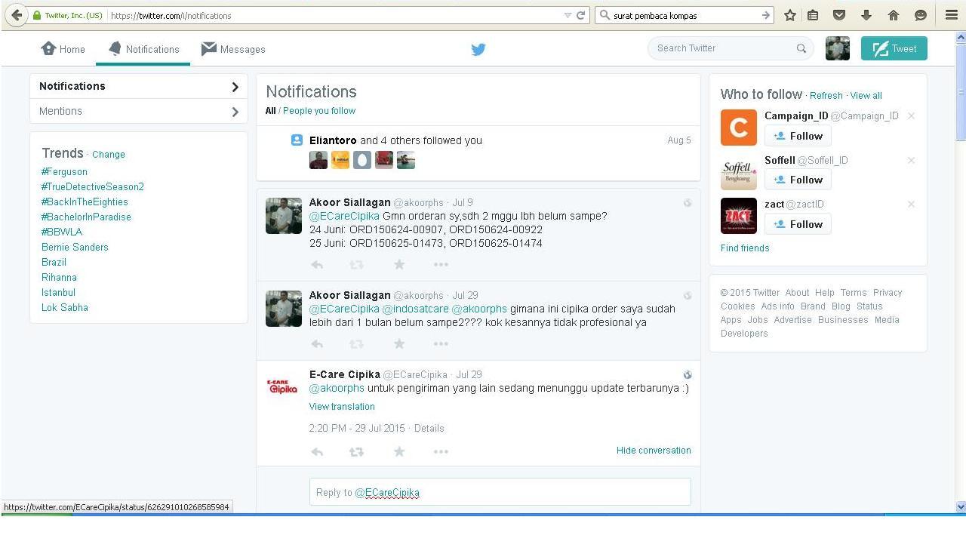
Task: Click View translation link
Action: tap(342, 406)
